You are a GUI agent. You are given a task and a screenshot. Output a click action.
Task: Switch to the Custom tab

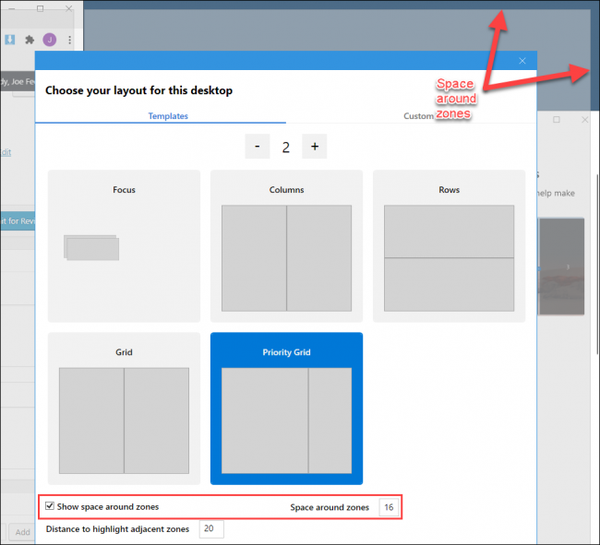[418, 116]
